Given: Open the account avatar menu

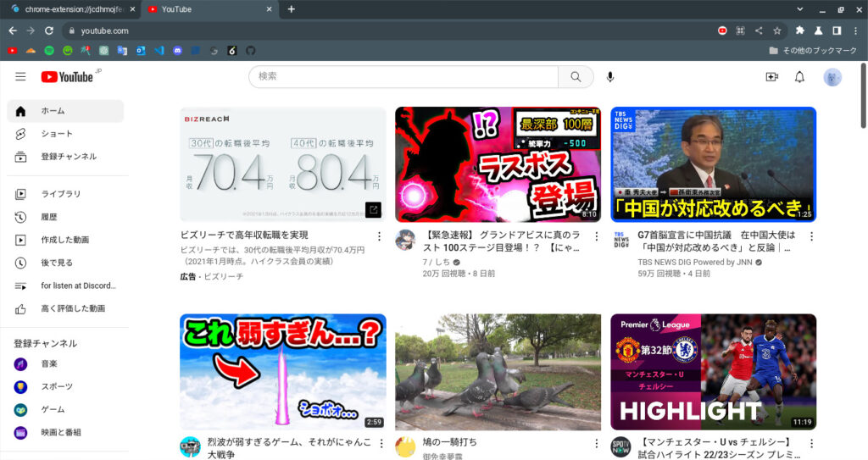Looking at the screenshot, I should click(832, 77).
